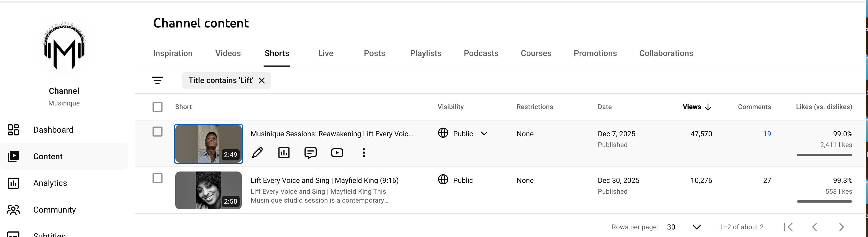Image resolution: width=868 pixels, height=237 pixels.
Task: Click the 99.3% like ratio bar
Action: (x=824, y=201)
